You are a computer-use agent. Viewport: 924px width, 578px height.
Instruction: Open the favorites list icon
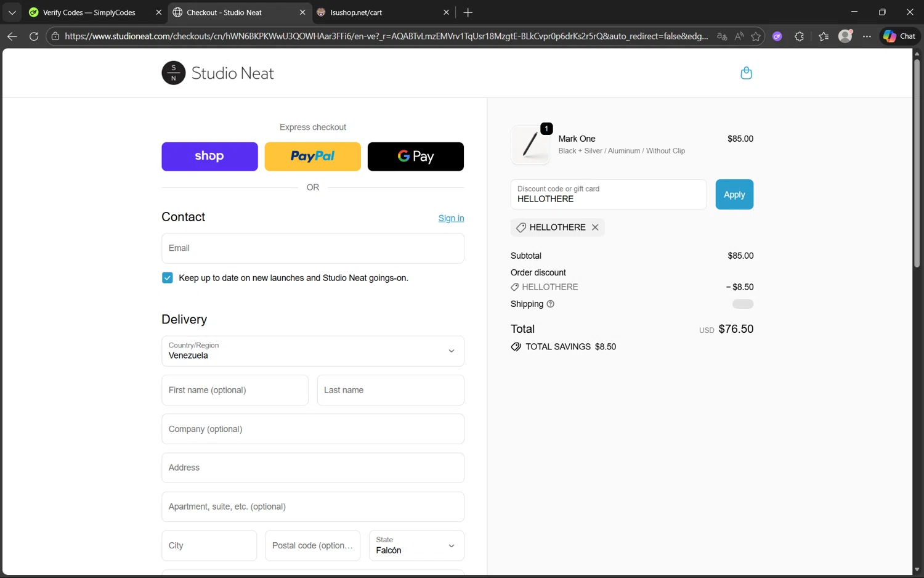[x=824, y=36]
